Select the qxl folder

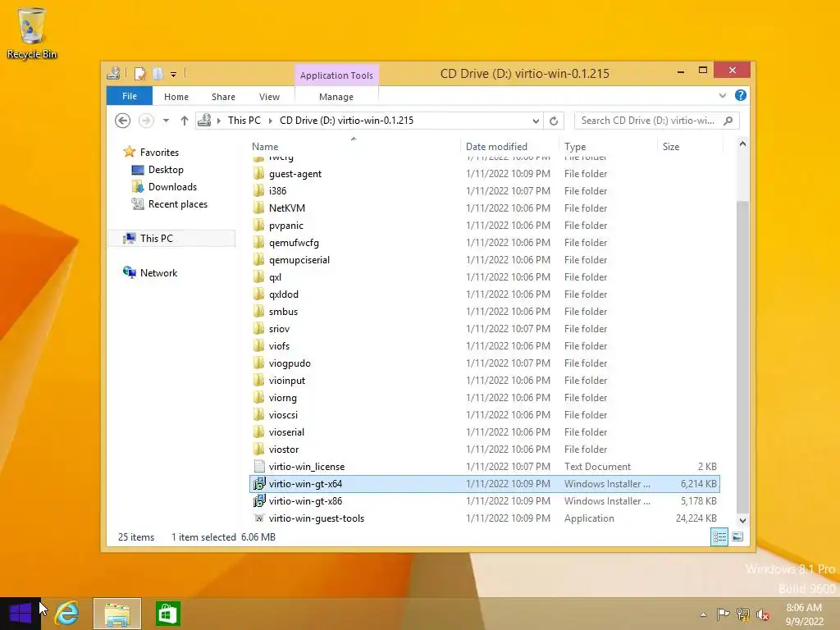(x=484, y=277)
